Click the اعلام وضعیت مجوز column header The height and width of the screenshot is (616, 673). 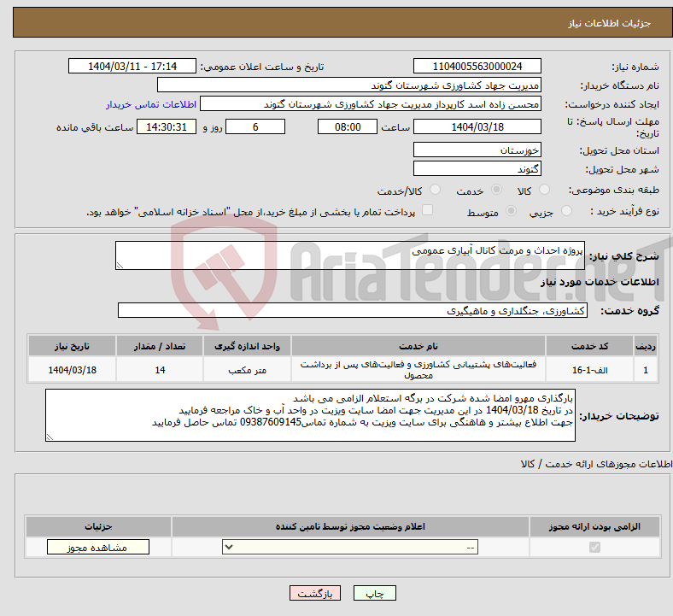350,526
